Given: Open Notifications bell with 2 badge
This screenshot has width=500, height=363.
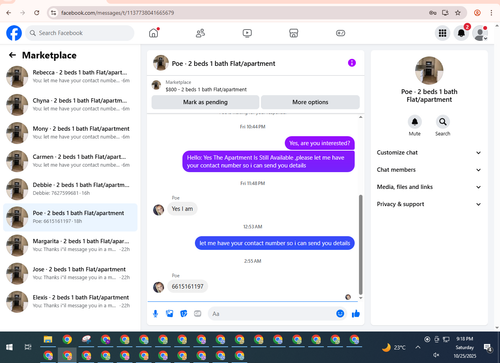Looking at the screenshot, I should 461,33.
